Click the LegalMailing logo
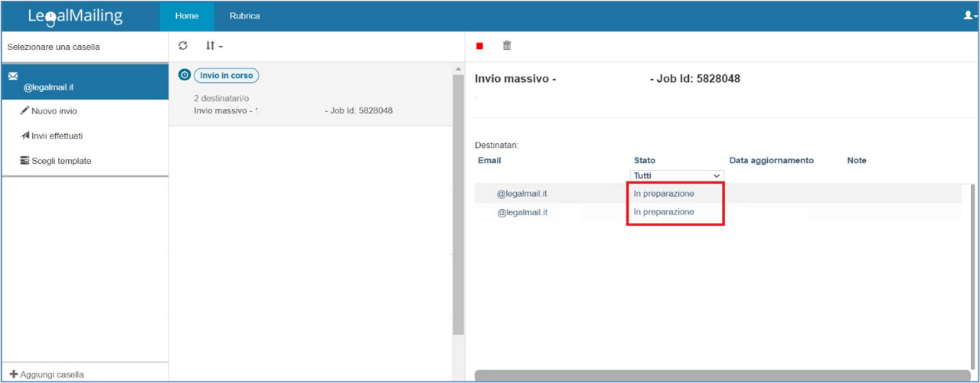 coord(74,16)
